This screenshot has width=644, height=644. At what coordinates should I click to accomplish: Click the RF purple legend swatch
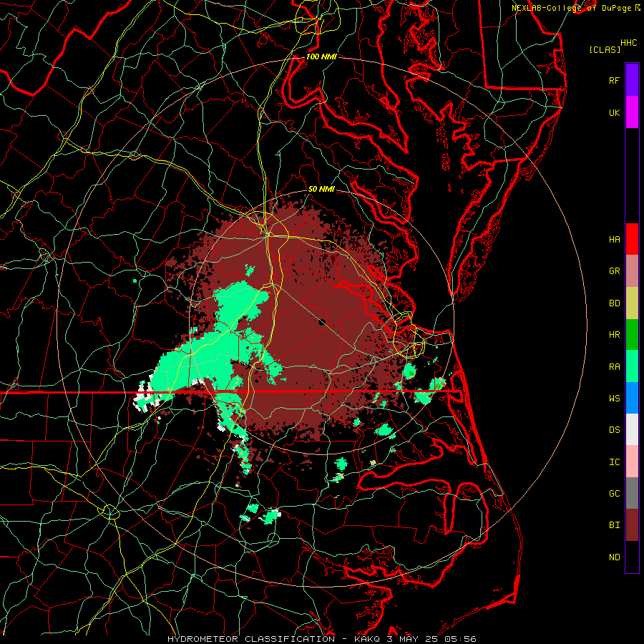632,80
